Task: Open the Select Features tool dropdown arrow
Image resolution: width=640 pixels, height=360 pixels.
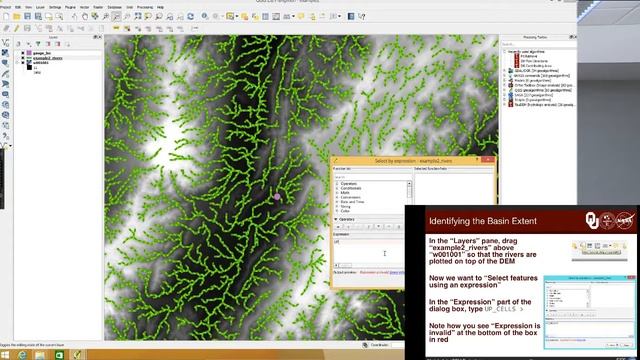Action: (x=237, y=17)
